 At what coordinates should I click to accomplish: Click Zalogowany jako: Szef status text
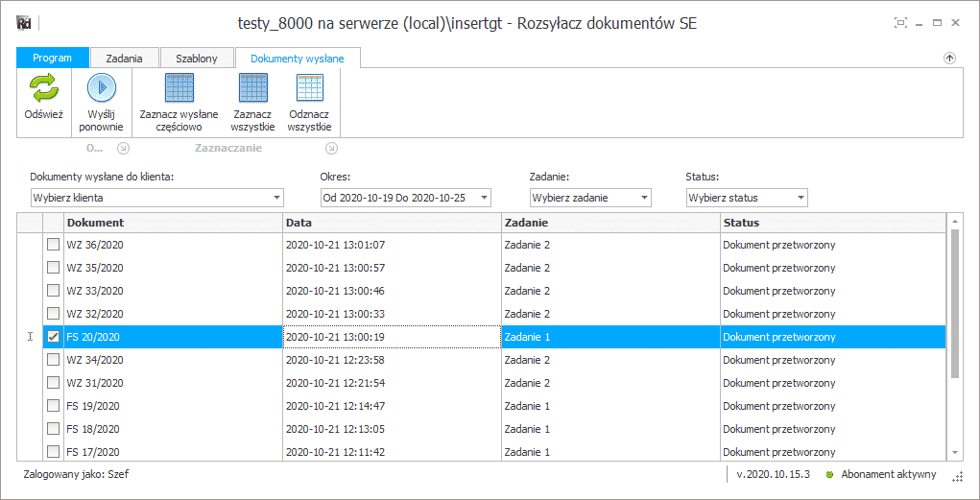pos(76,474)
